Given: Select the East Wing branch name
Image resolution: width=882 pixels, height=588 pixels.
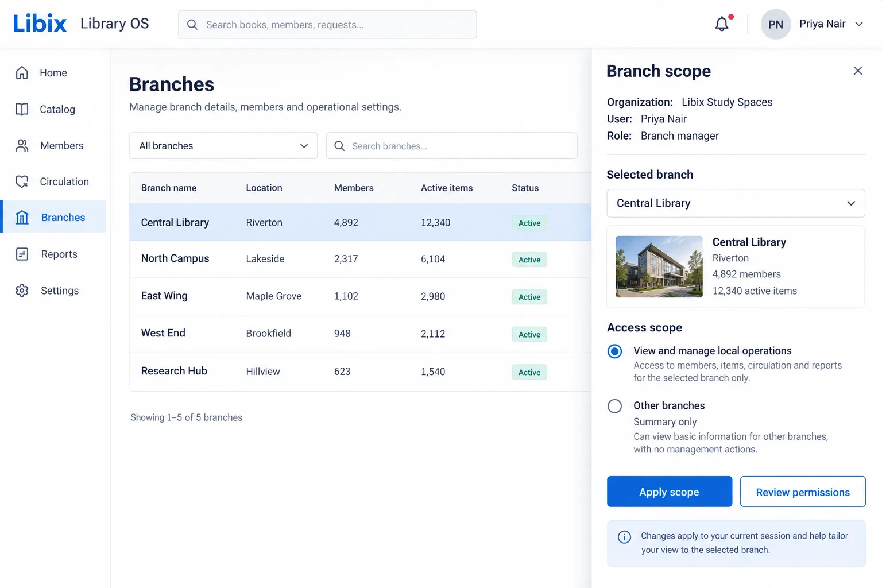Looking at the screenshot, I should coord(164,296).
